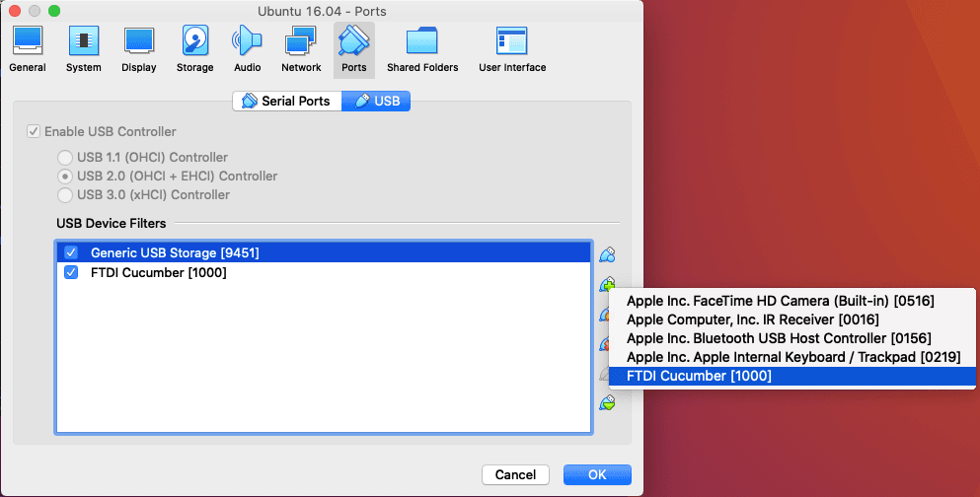
Task: Click add filter from device icon
Action: pyautogui.click(x=606, y=284)
